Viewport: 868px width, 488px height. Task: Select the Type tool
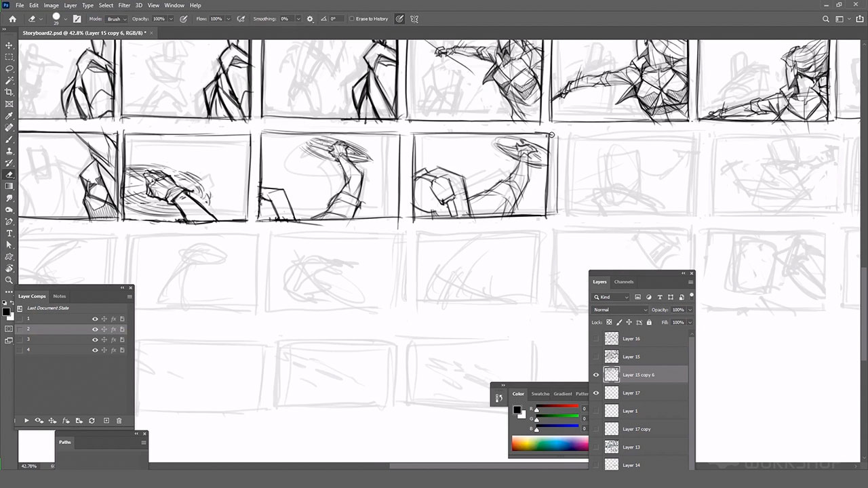pyautogui.click(x=9, y=233)
